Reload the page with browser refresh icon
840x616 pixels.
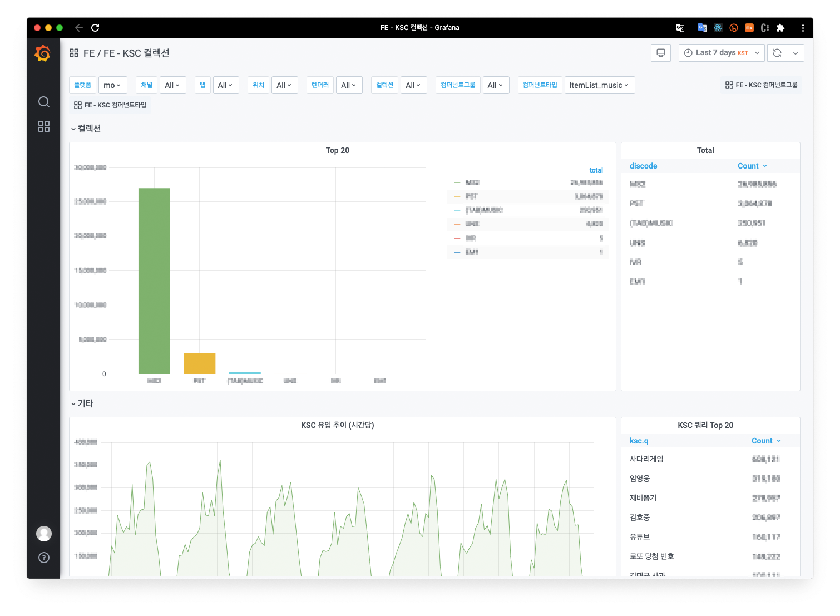pos(95,28)
